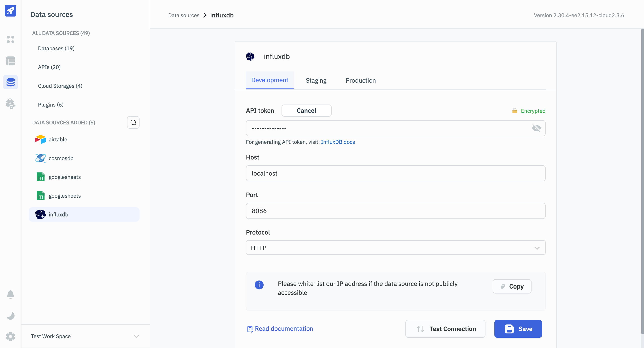Click search icon for added data sources
This screenshot has height=348, width=644.
pos(133,123)
